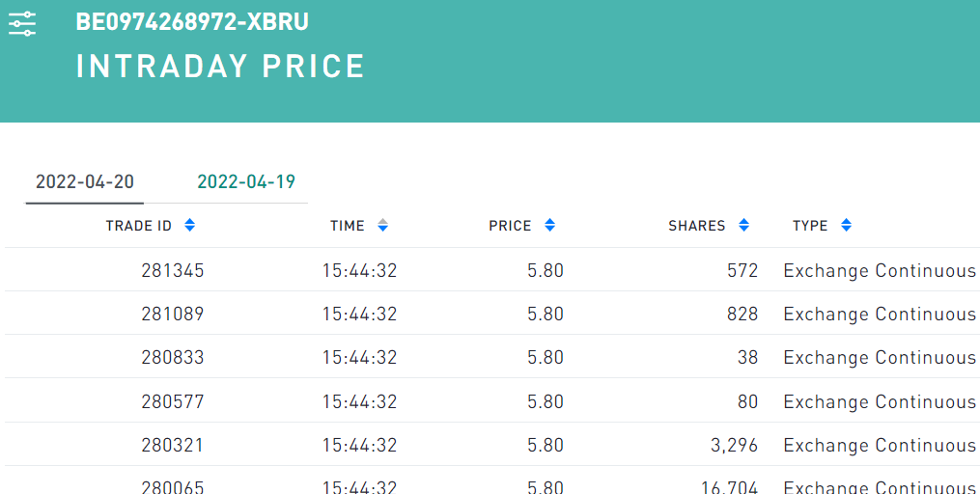Switch to the 2022-04-20 tab
980x494 pixels.
[85, 182]
